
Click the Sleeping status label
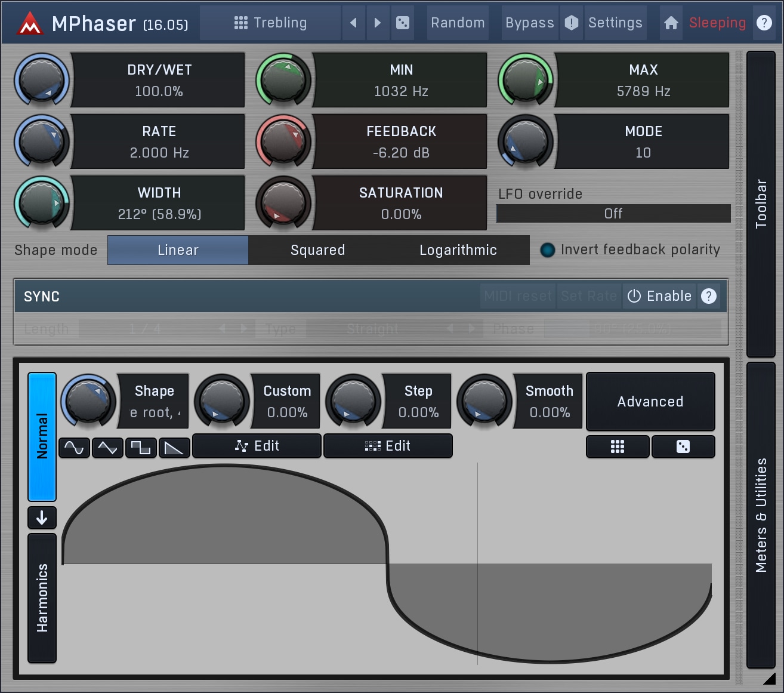coord(717,23)
